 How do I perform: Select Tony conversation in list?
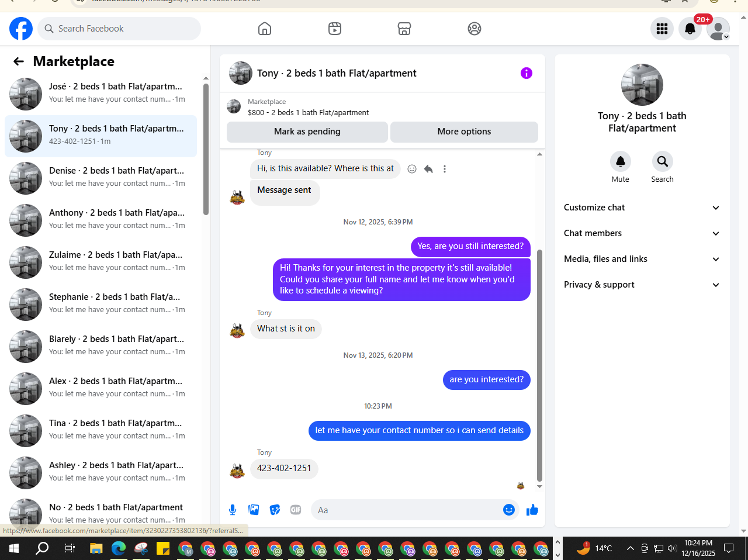[101, 136]
